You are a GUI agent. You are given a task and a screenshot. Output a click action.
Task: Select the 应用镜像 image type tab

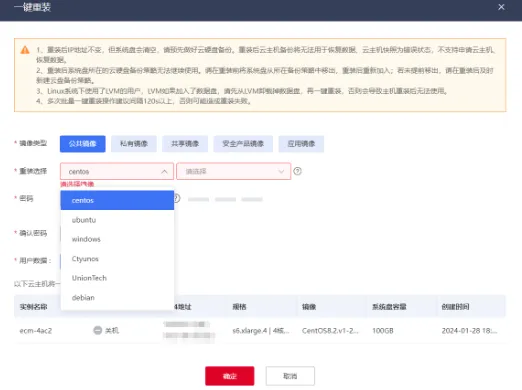[x=301, y=144]
